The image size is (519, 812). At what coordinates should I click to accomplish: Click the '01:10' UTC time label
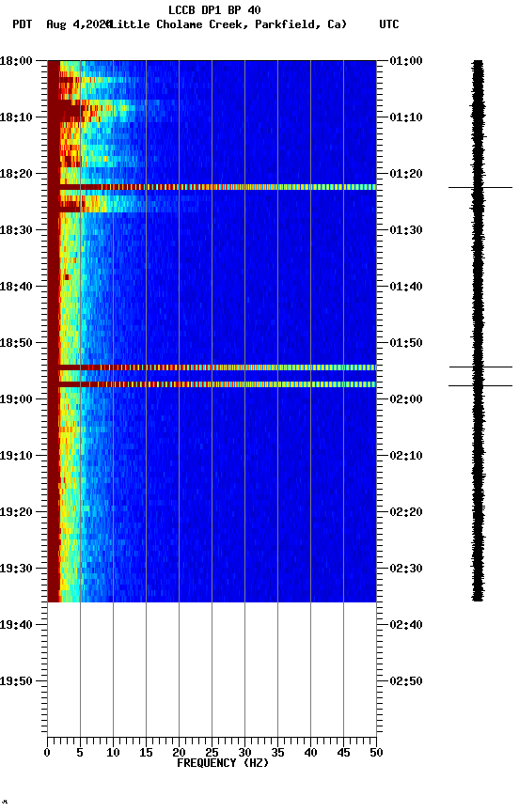tap(406, 117)
